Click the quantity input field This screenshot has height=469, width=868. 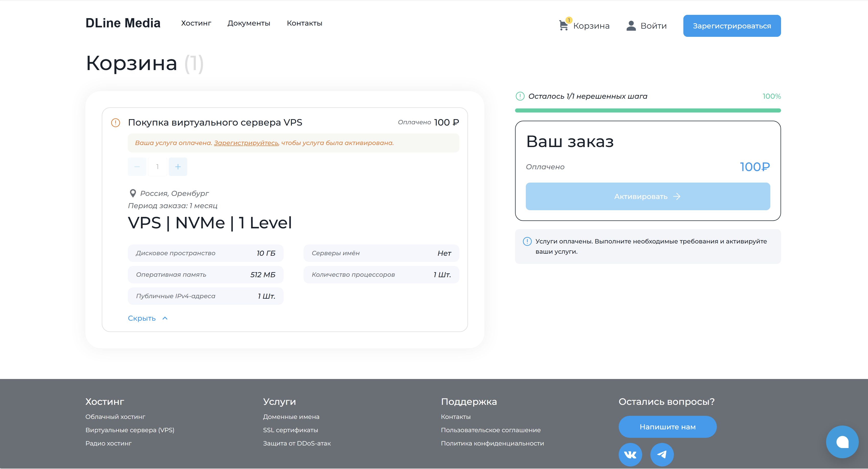pyautogui.click(x=157, y=167)
